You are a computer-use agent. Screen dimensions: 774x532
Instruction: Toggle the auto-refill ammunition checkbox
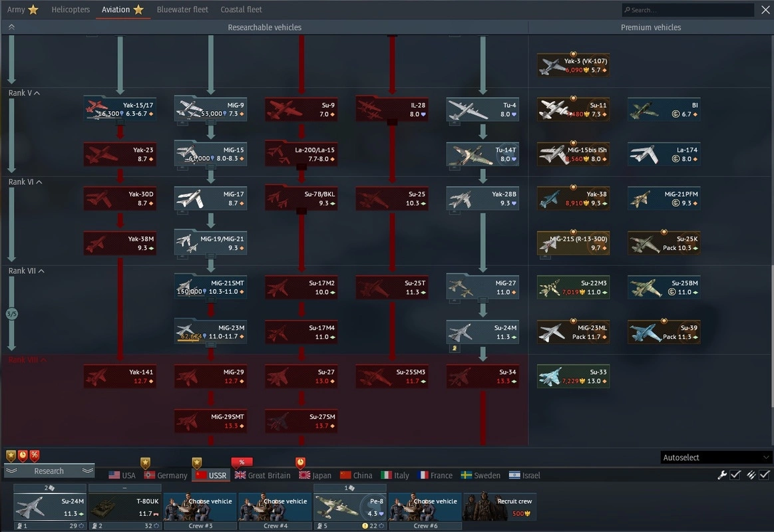point(765,475)
